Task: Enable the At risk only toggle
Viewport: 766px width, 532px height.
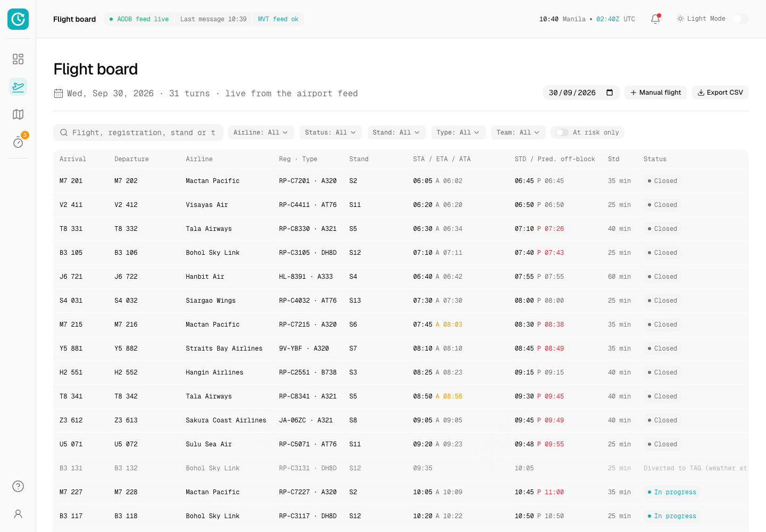Action: pyautogui.click(x=562, y=132)
